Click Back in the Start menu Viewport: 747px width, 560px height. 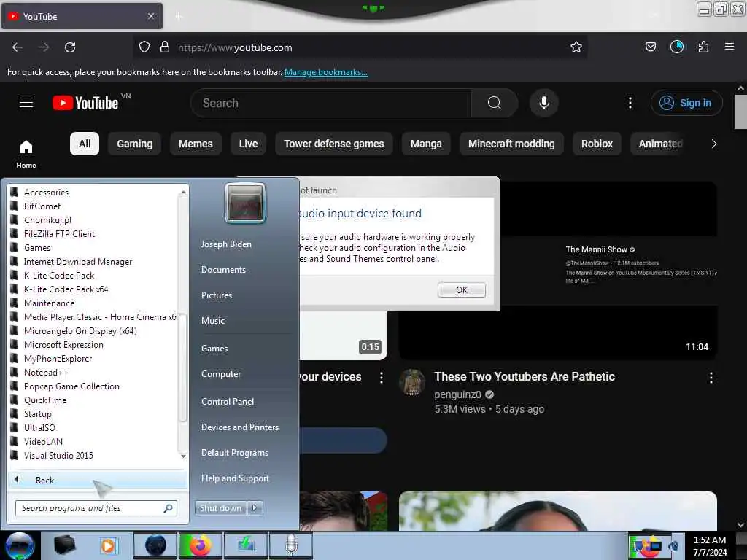(98, 480)
